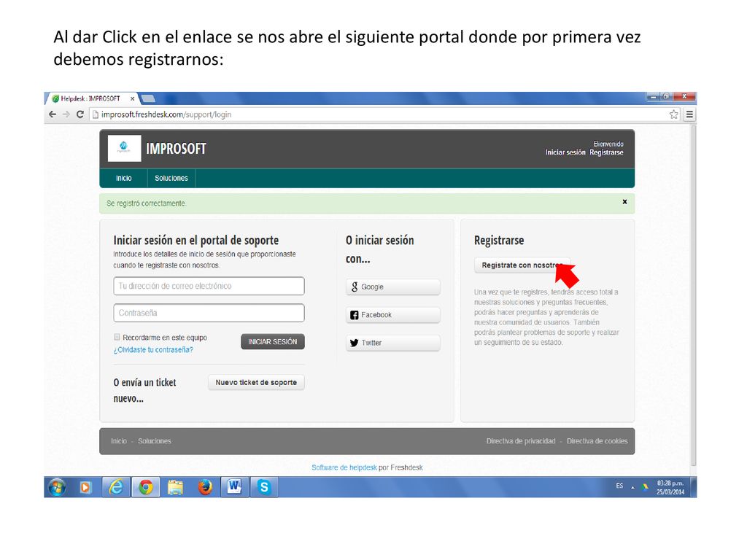Sign in with the Facebook button

[x=392, y=315]
